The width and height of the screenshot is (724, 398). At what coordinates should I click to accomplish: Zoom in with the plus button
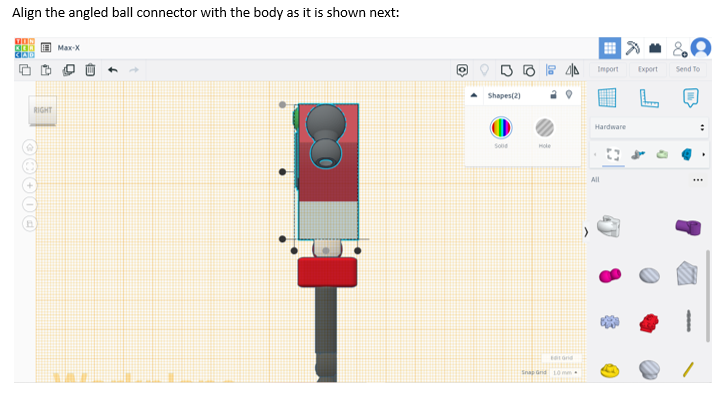click(30, 186)
